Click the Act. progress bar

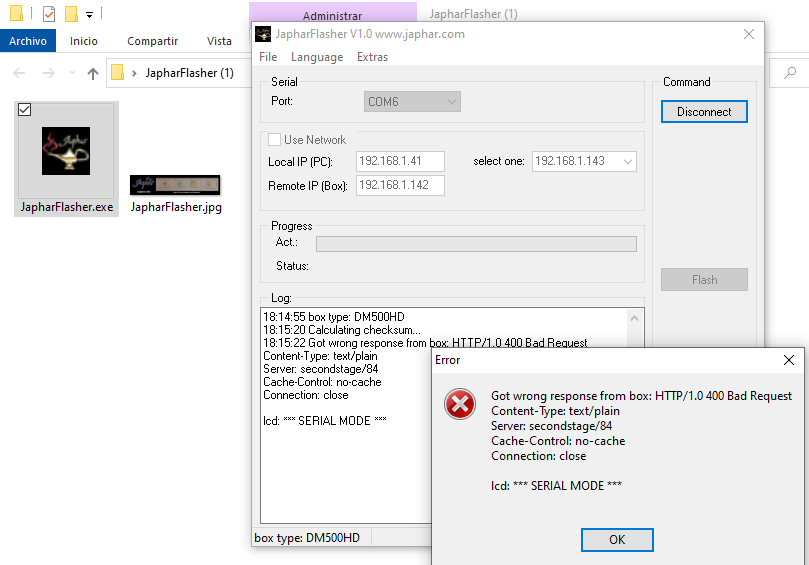tap(476, 244)
